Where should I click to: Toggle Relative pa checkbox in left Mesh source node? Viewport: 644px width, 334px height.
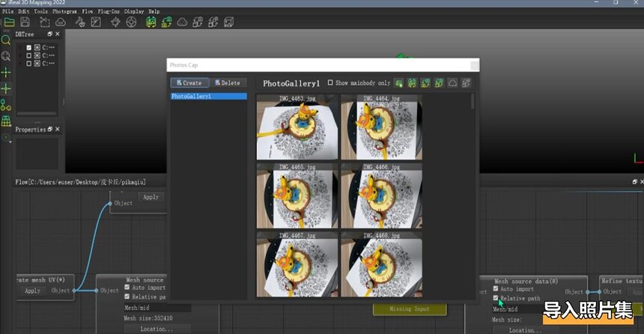[127, 297]
